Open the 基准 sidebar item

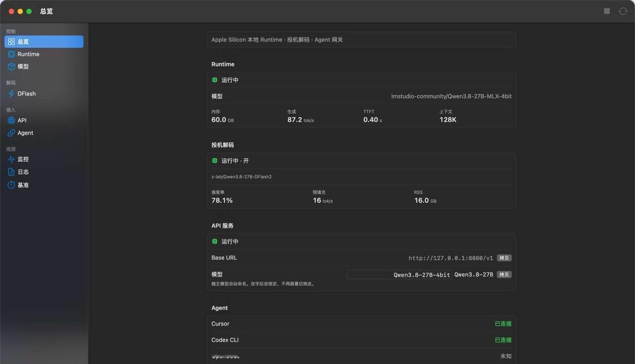pos(44,185)
